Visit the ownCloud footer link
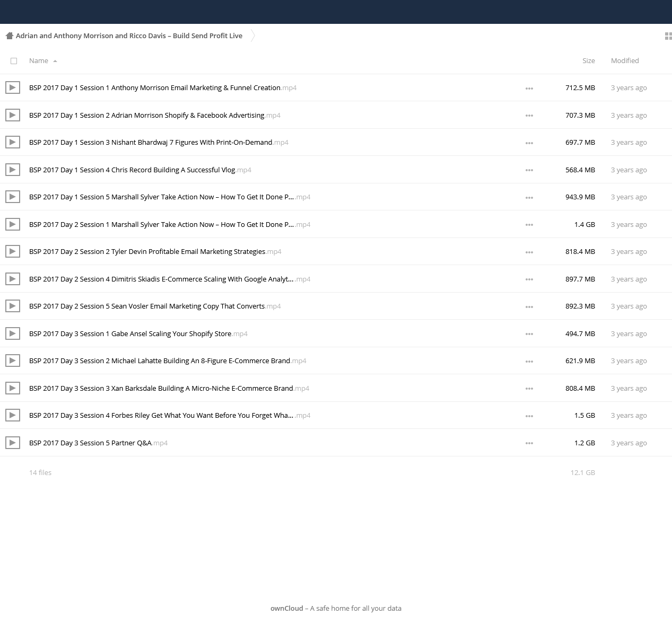The width and height of the screenshot is (672, 624). tap(287, 608)
